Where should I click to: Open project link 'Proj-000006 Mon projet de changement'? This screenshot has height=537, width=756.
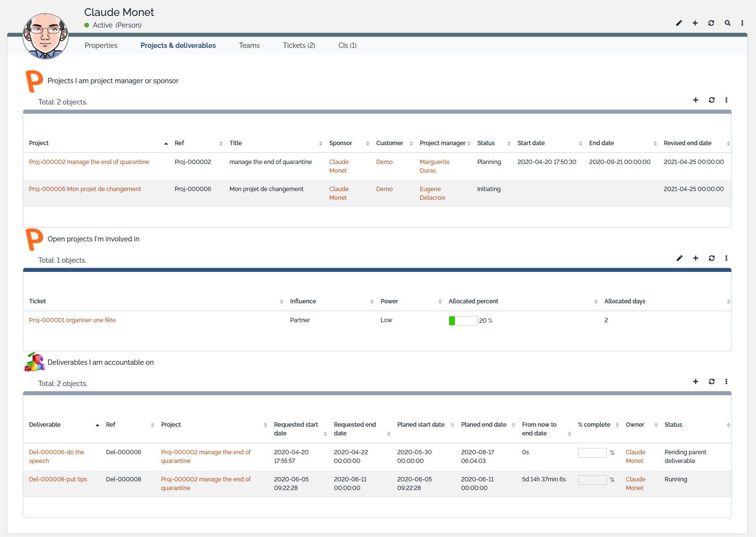(85, 189)
